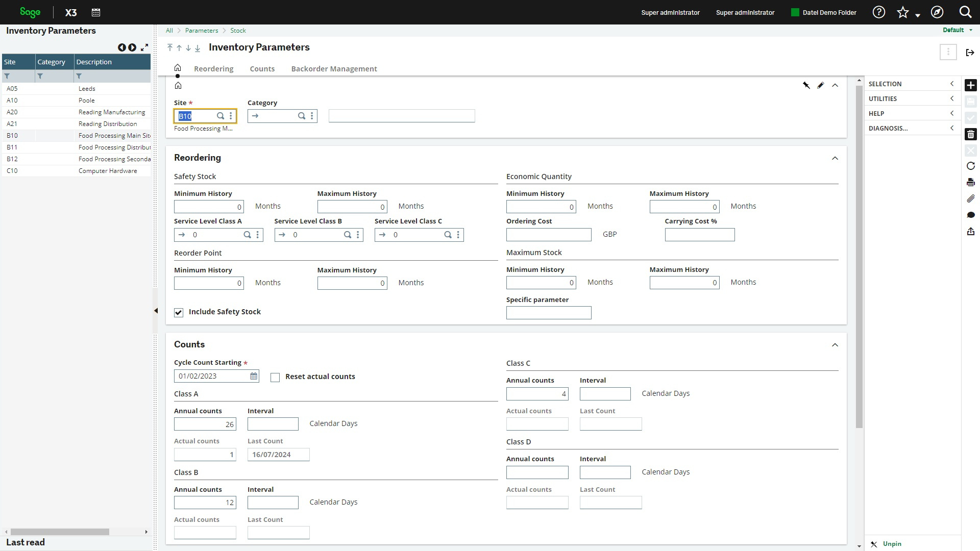Click the compass navigation icon
The width and height of the screenshot is (980, 551).
pos(937,12)
